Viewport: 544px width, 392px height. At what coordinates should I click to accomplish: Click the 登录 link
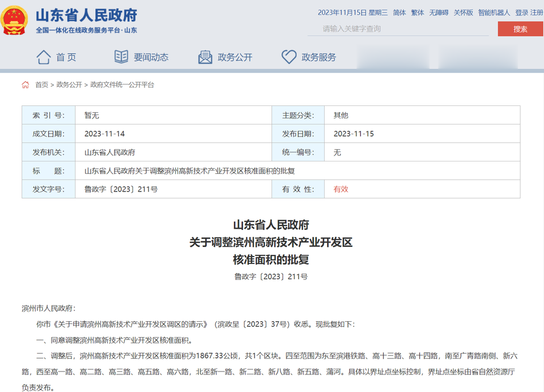coord(521,12)
